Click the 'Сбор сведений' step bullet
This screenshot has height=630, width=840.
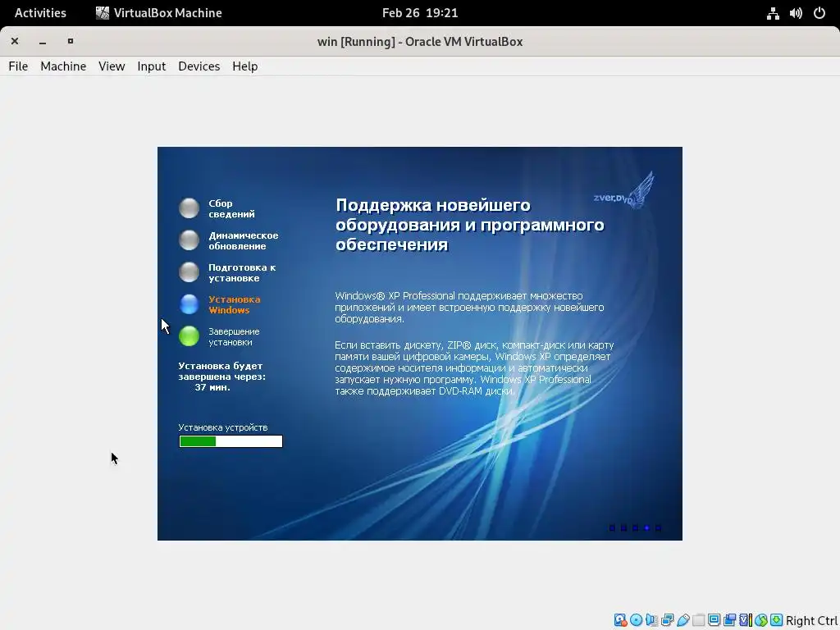189,208
